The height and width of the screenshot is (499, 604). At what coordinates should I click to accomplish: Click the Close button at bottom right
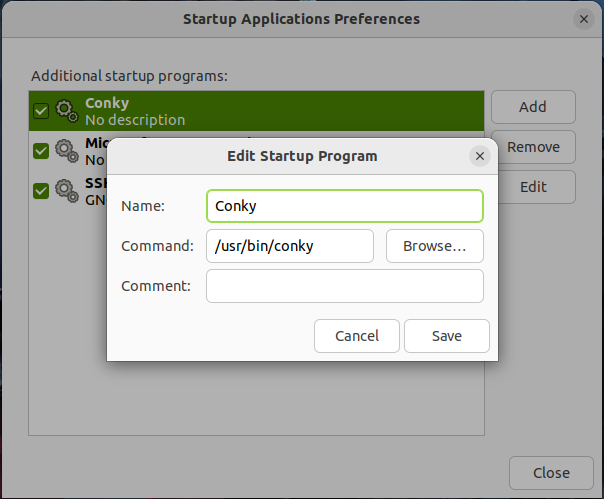tap(551, 473)
